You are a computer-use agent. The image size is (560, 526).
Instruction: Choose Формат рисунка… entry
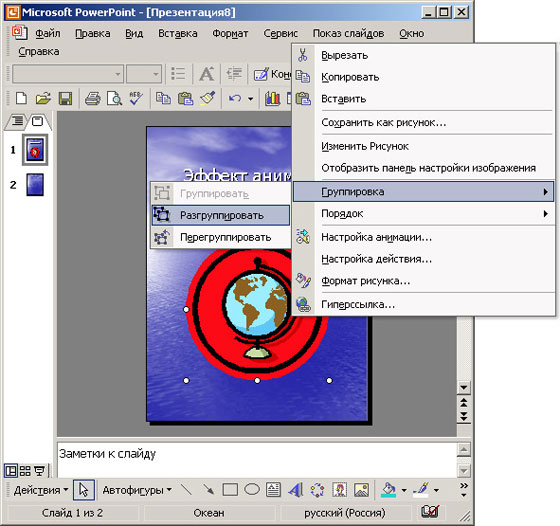424,281
